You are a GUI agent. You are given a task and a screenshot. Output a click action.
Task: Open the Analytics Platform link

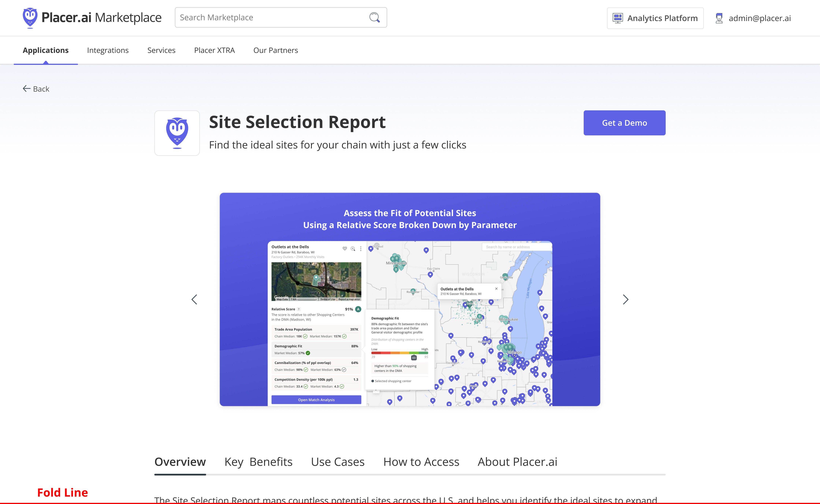click(x=662, y=18)
